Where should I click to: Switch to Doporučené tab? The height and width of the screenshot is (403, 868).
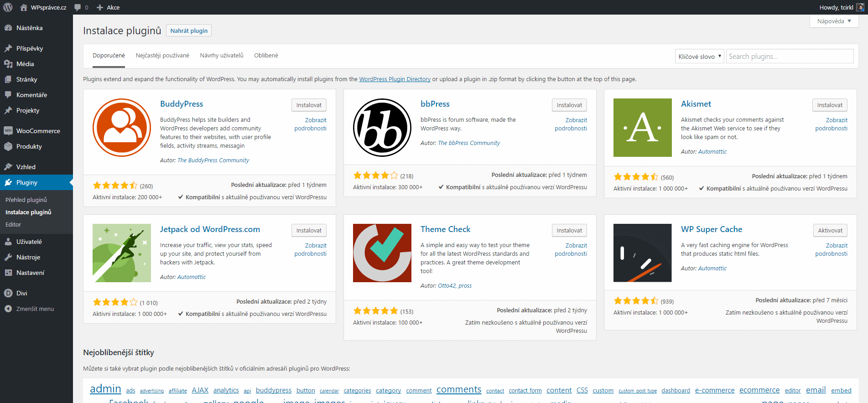[x=109, y=56]
